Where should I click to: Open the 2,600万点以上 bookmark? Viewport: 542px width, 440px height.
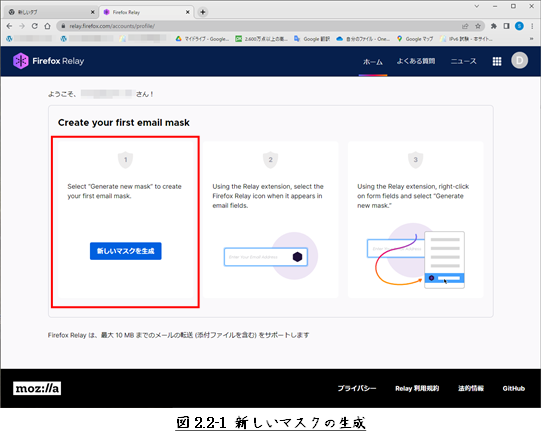[261, 39]
